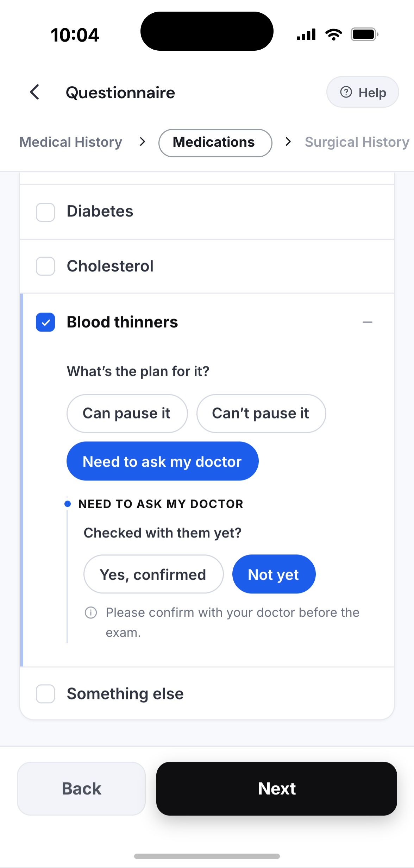Check the Diabetes checkbox
Viewport: 414px width, 868px height.
45,212
